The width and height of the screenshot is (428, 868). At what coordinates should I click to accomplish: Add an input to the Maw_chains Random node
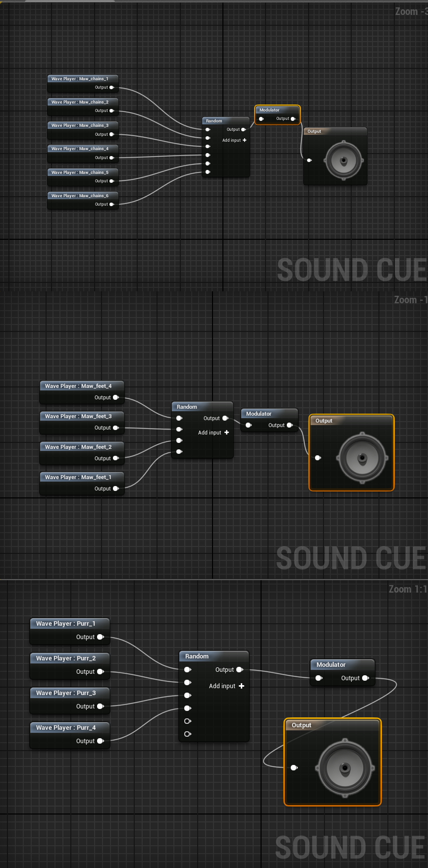pos(244,140)
